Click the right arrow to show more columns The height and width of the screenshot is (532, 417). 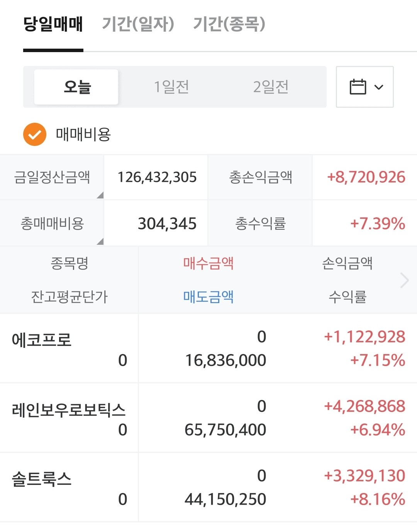(404, 280)
